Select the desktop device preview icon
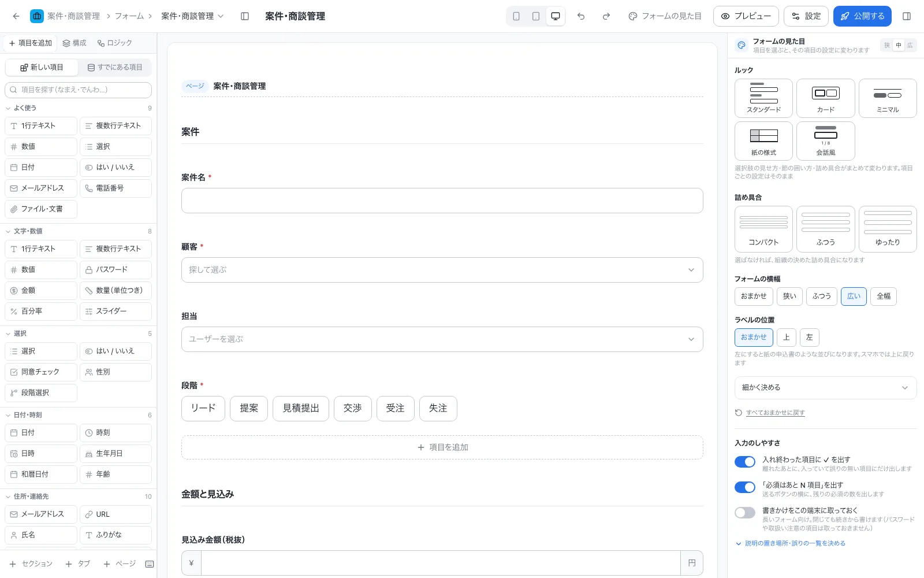 coord(556,16)
